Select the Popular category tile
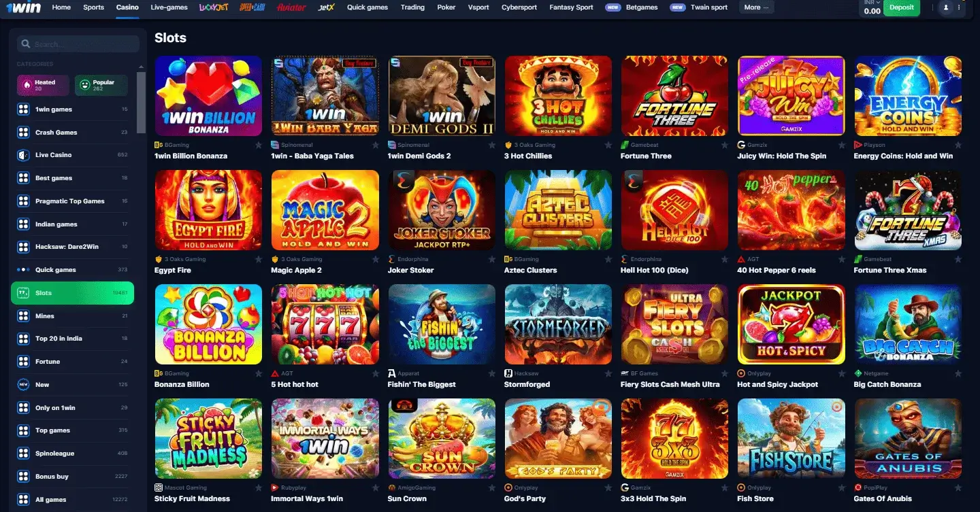This screenshot has height=512, width=980. click(101, 85)
